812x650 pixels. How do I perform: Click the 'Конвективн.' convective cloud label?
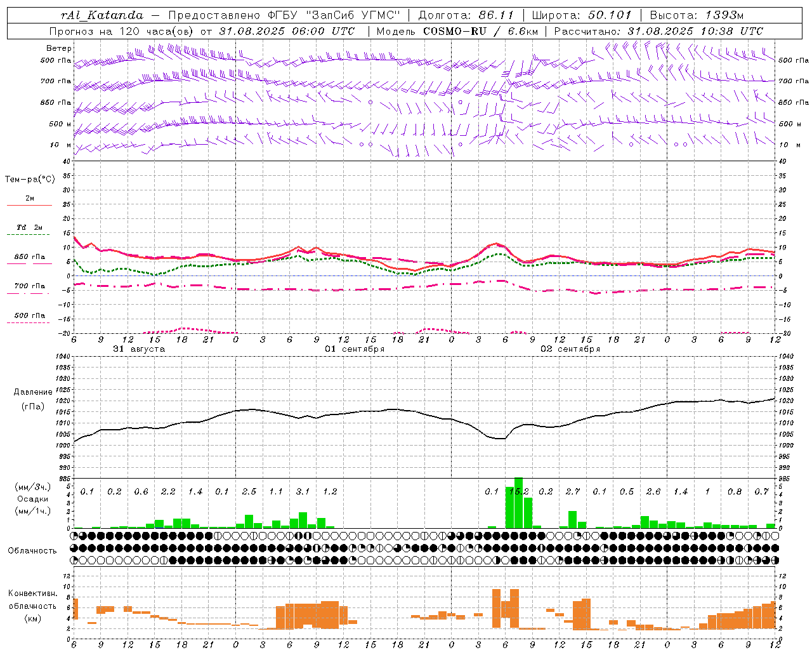point(32,594)
